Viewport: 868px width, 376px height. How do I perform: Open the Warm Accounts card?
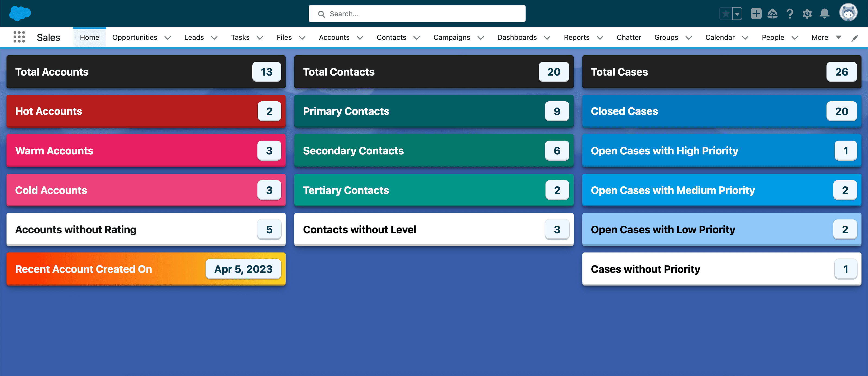point(146,150)
